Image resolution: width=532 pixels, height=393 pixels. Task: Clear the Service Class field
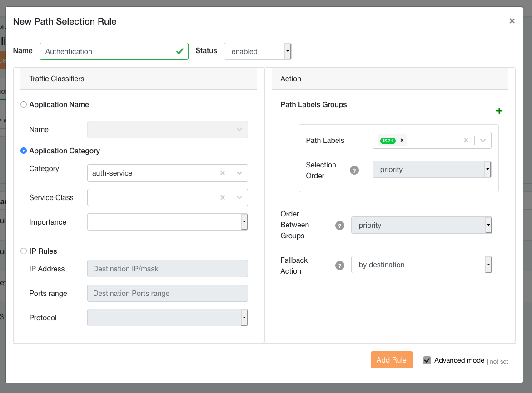coord(223,197)
